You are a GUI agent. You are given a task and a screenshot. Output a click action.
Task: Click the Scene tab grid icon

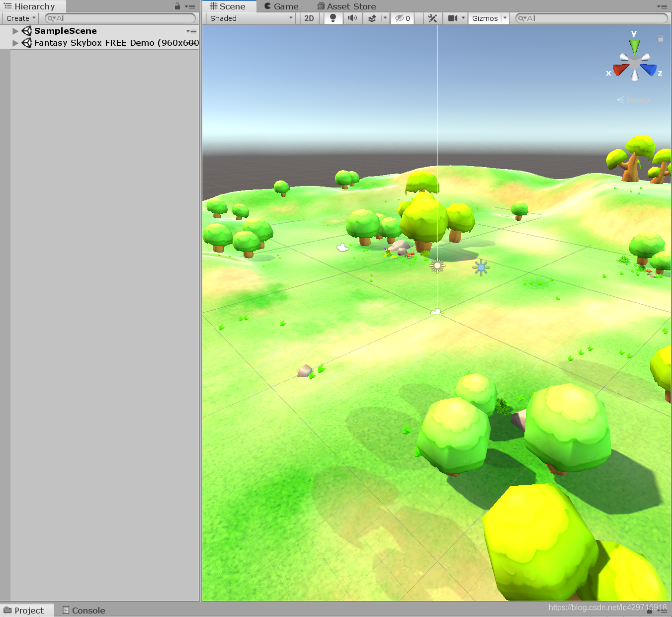(x=214, y=6)
